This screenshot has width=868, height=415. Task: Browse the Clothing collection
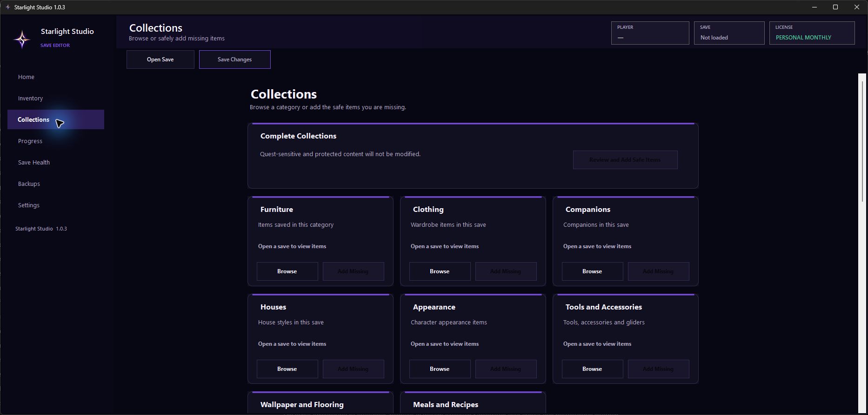(x=440, y=271)
